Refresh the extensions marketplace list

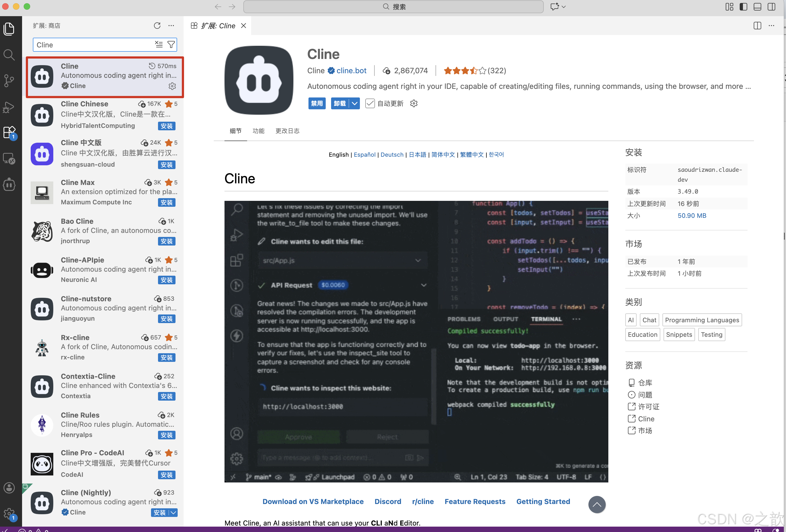[x=157, y=26]
